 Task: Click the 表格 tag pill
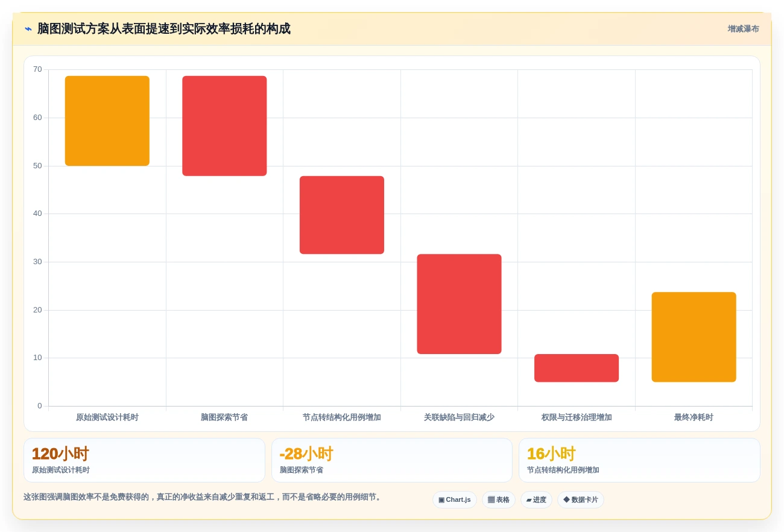tap(498, 499)
